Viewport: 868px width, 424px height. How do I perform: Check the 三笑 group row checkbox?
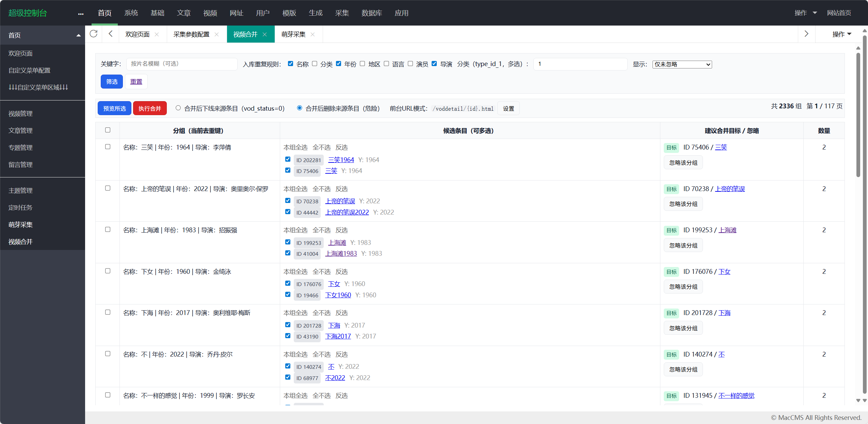point(108,147)
